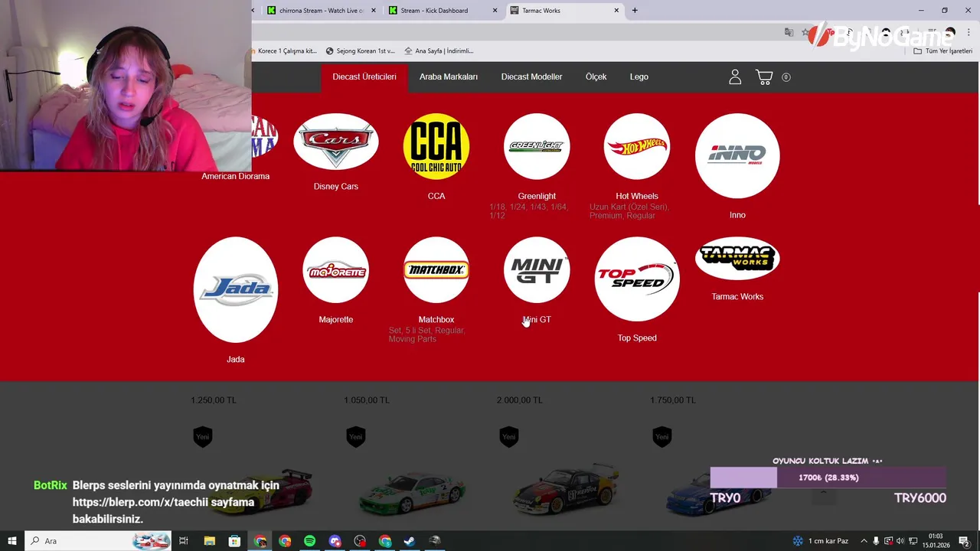Click the taskbar clock showing 01:03
This screenshot has height=551, width=980.
click(935, 541)
